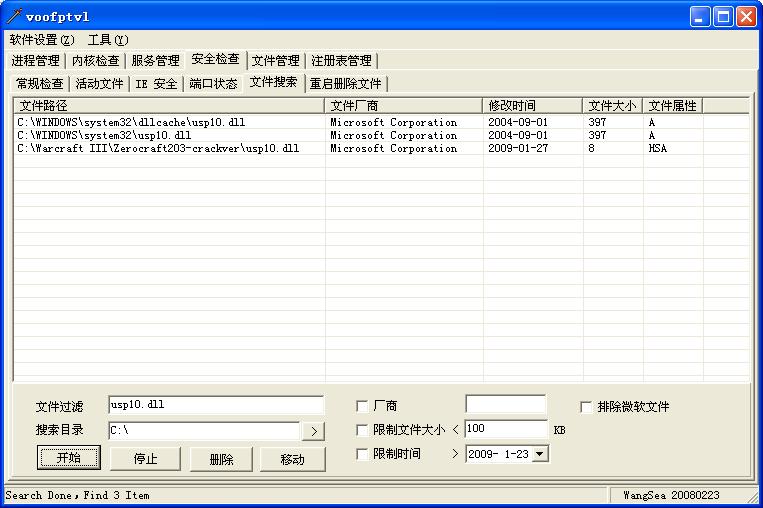Click the 开始 button to start search

(69, 457)
